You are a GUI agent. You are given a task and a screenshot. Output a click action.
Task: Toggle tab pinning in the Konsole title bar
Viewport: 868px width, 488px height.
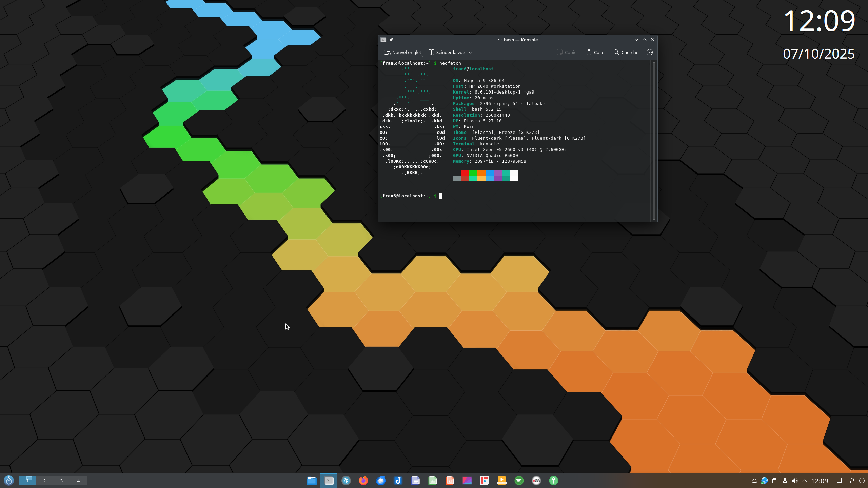(391, 40)
